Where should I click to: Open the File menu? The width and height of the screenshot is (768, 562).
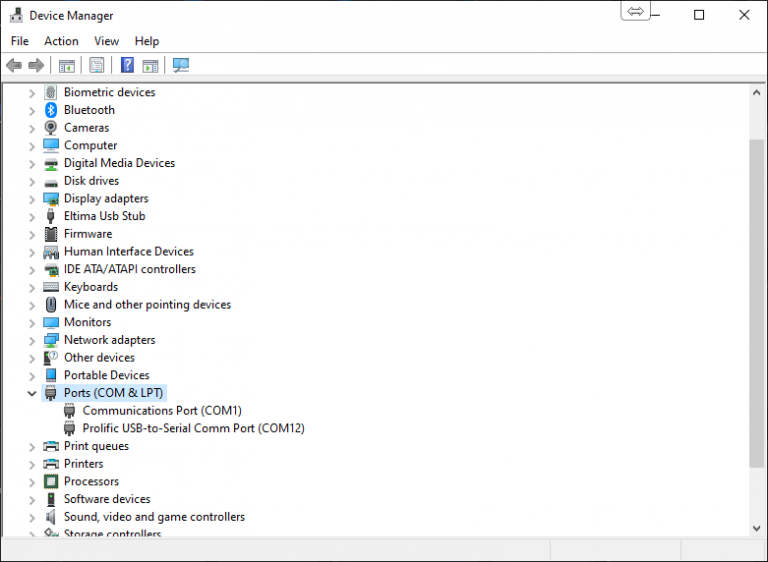pos(20,41)
